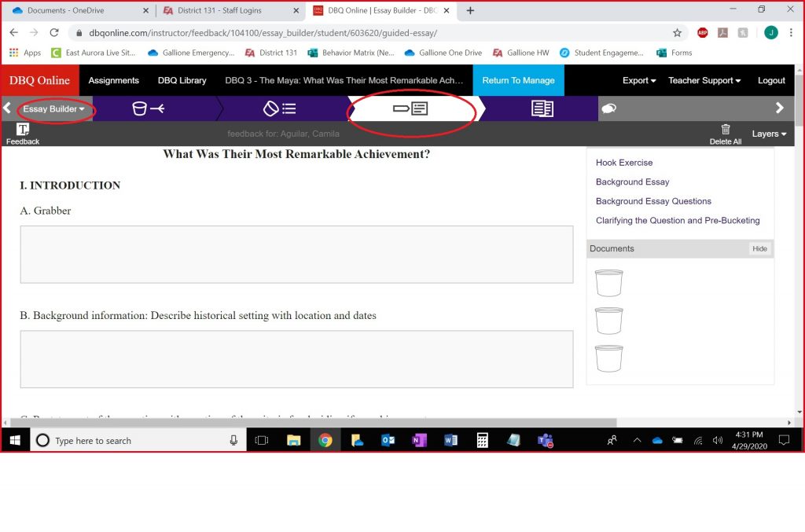Open the Layers dropdown menu
Screen dimensions: 805x532
[x=769, y=134]
